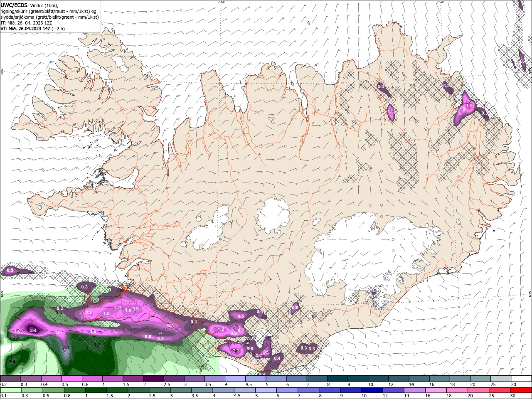532x399 pixels.
Task: Click the 'rigning/skúrir (grænt/blátt/rautt' description line
Action: (49, 11)
